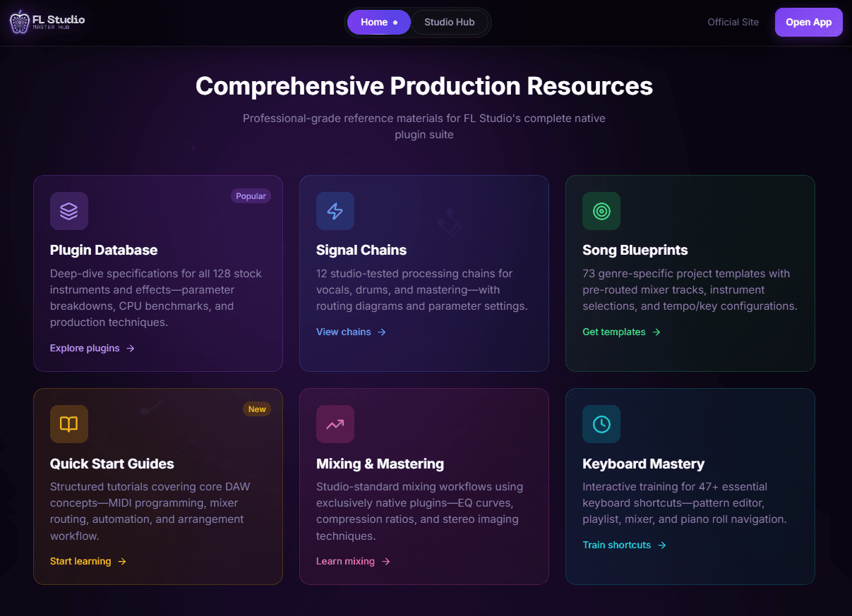This screenshot has height=616, width=852.
Task: Click the arrow beside Get templates
Action: 656,332
